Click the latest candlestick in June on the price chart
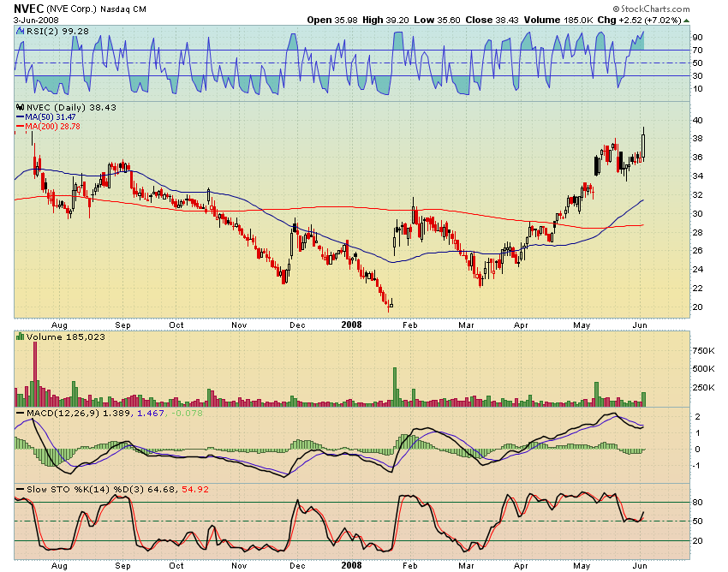This screenshot has width=728, height=572. pyautogui.click(x=643, y=145)
